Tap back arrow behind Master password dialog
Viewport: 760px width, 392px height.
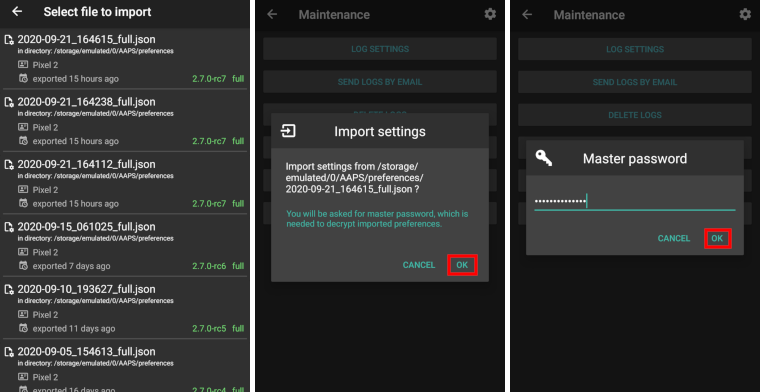pyautogui.click(x=527, y=15)
